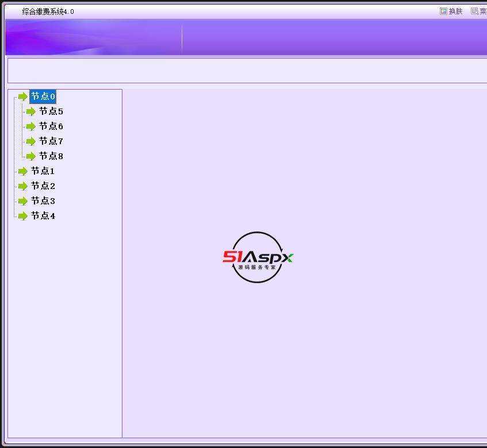Select the 节点0 tree node
Image resolution: width=487 pixels, height=448 pixels.
[43, 96]
